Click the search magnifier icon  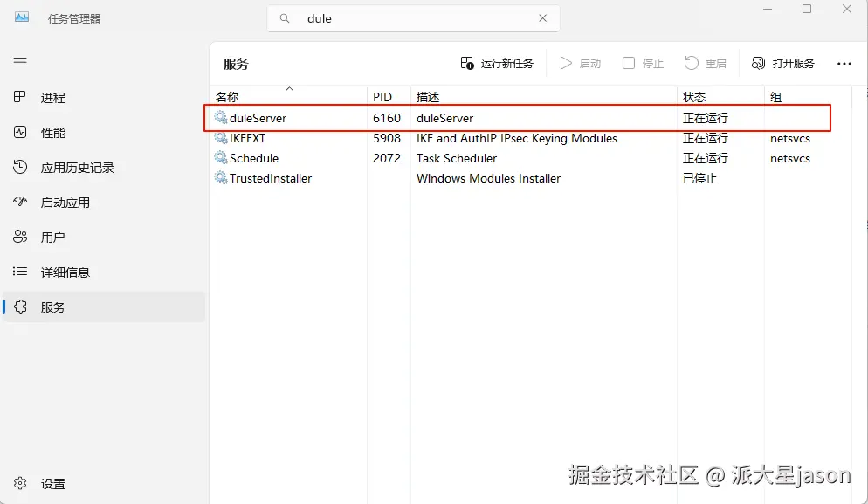click(x=285, y=18)
